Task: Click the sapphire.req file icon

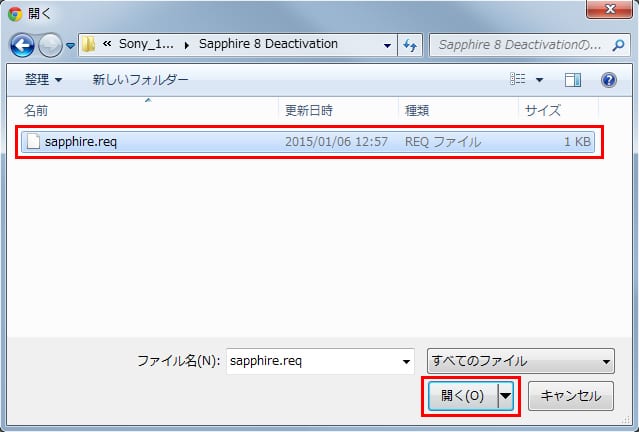Action: coord(33,142)
